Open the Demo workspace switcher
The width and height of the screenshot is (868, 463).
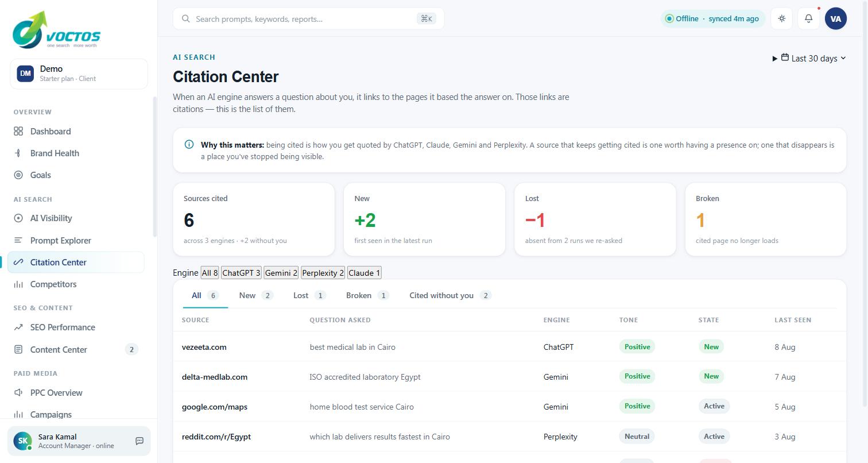point(79,74)
